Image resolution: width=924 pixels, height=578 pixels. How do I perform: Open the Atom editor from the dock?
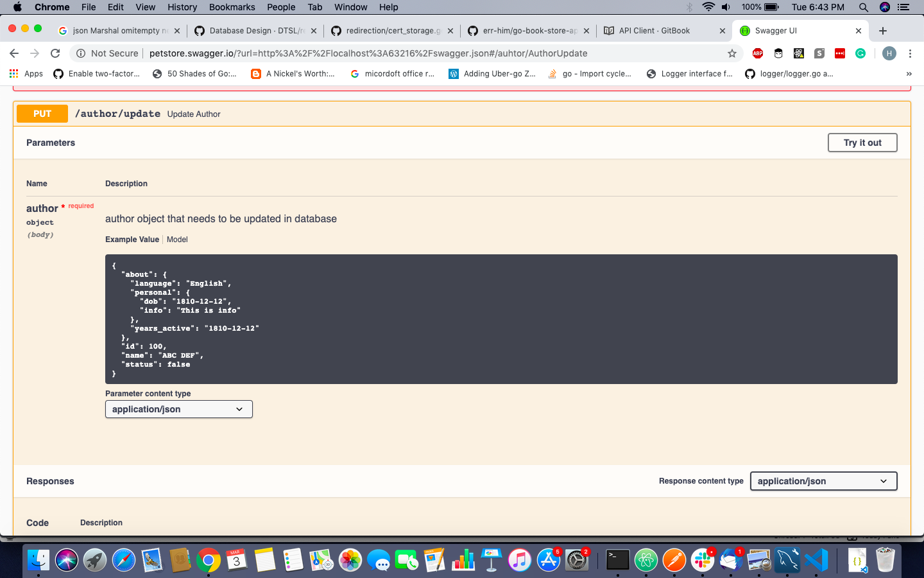pyautogui.click(x=646, y=560)
